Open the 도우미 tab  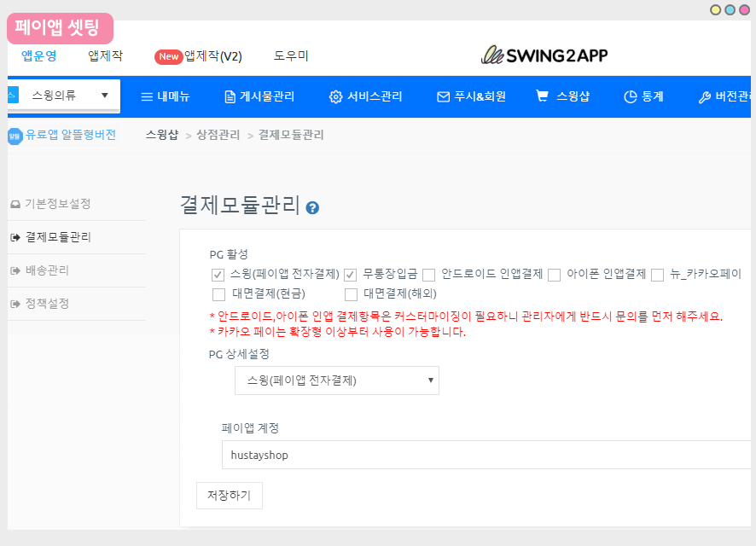[291, 55]
